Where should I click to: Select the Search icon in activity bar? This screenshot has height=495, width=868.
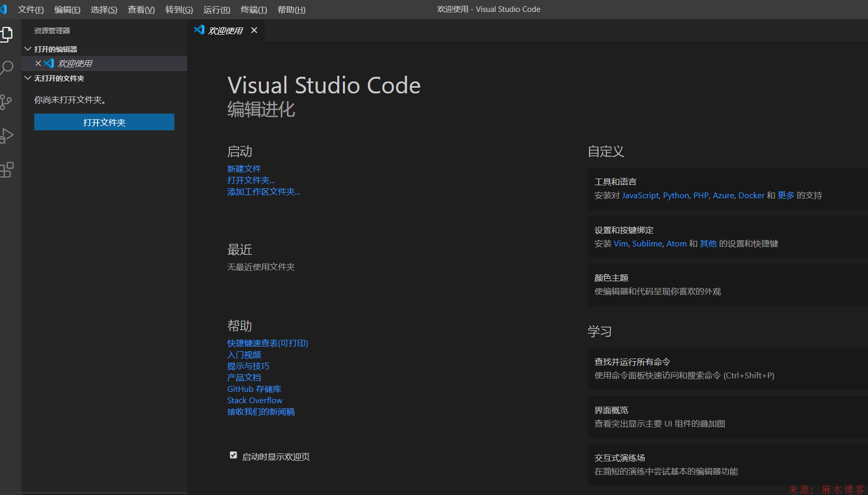click(8, 68)
